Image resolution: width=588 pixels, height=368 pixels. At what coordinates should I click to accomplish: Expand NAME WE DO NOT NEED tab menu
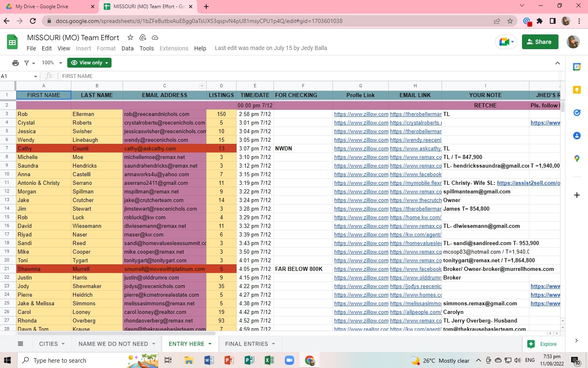click(154, 344)
